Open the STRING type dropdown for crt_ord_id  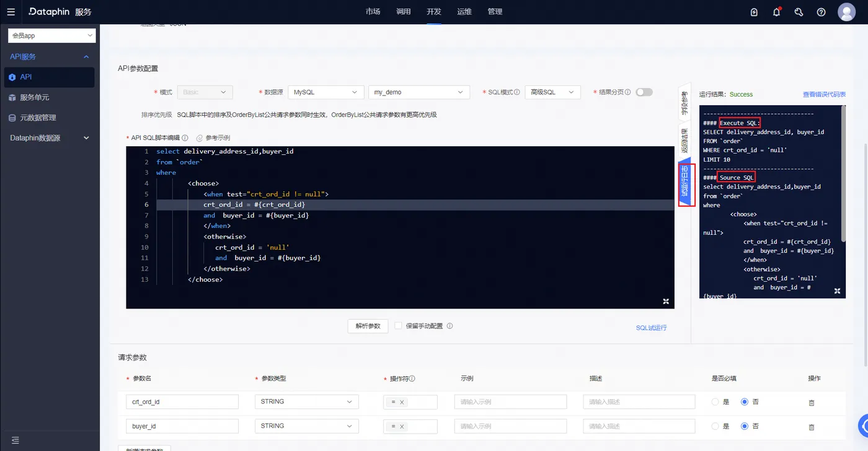[x=306, y=402]
